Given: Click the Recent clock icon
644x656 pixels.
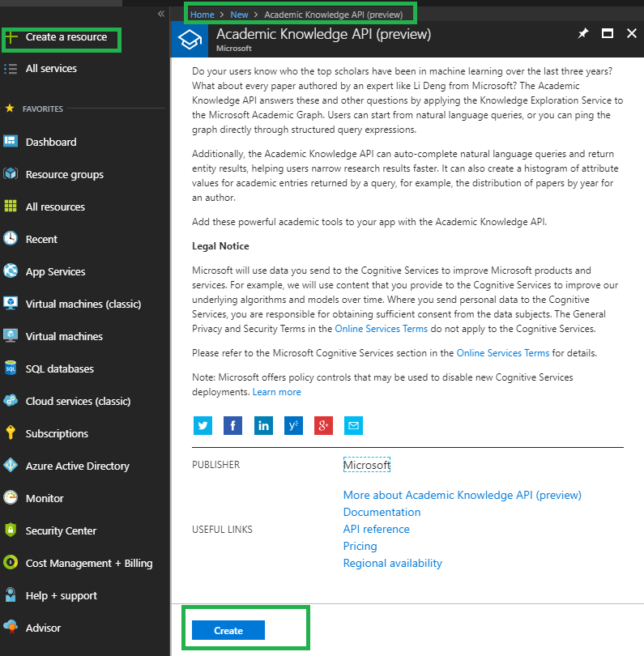Looking at the screenshot, I should (x=11, y=238).
